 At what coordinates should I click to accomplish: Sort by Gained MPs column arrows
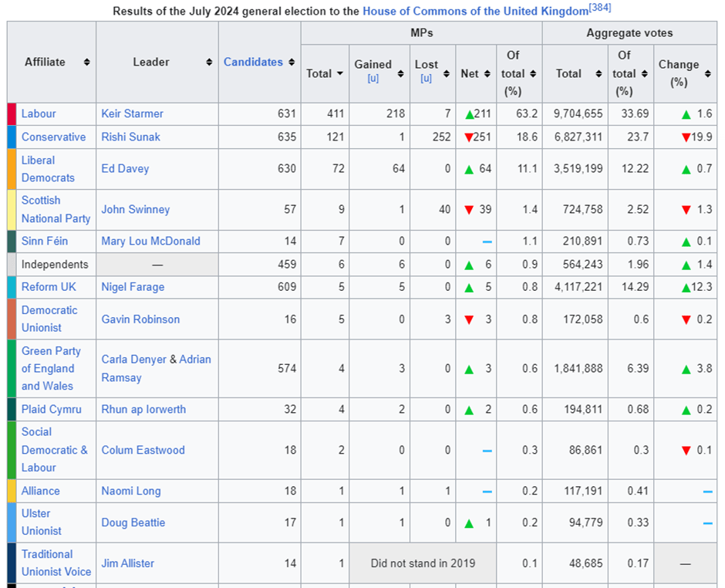(x=400, y=74)
